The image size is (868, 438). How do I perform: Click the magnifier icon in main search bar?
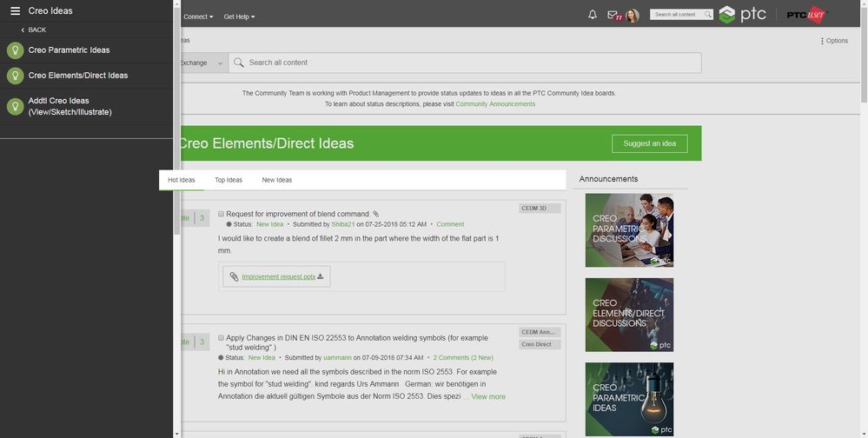pos(239,63)
